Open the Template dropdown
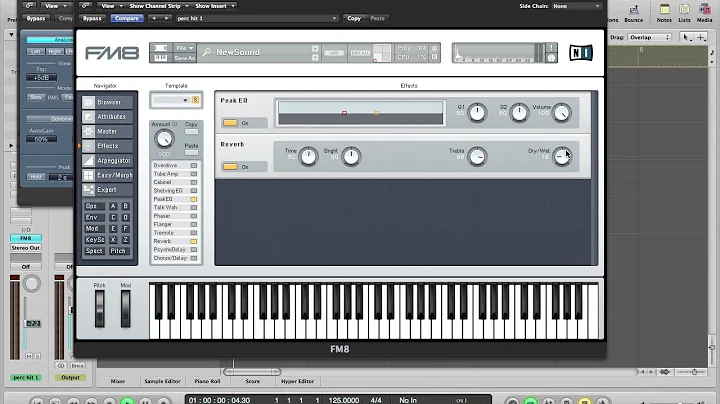720x404 pixels. [171, 100]
